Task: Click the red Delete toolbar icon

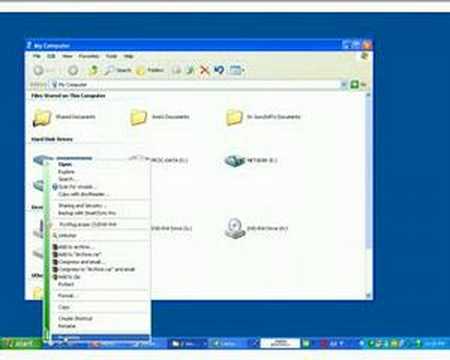Action: pos(204,70)
